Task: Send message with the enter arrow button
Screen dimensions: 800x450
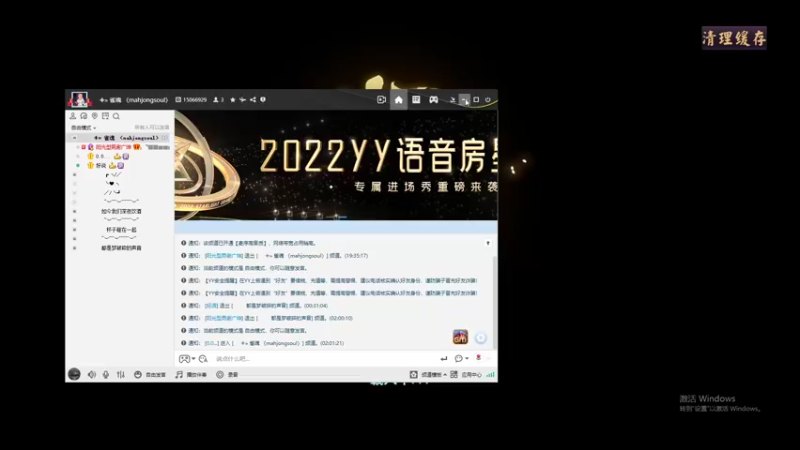Action: click(x=443, y=359)
